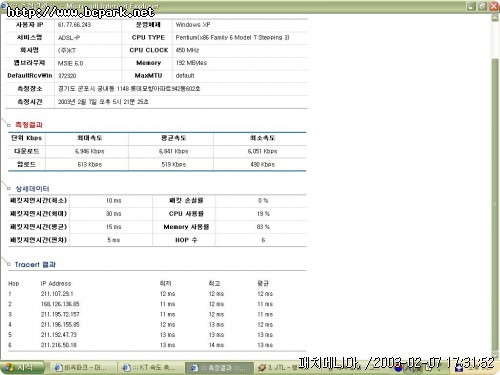
Task: Click the 192 MBytes value
Action: [x=191, y=63]
